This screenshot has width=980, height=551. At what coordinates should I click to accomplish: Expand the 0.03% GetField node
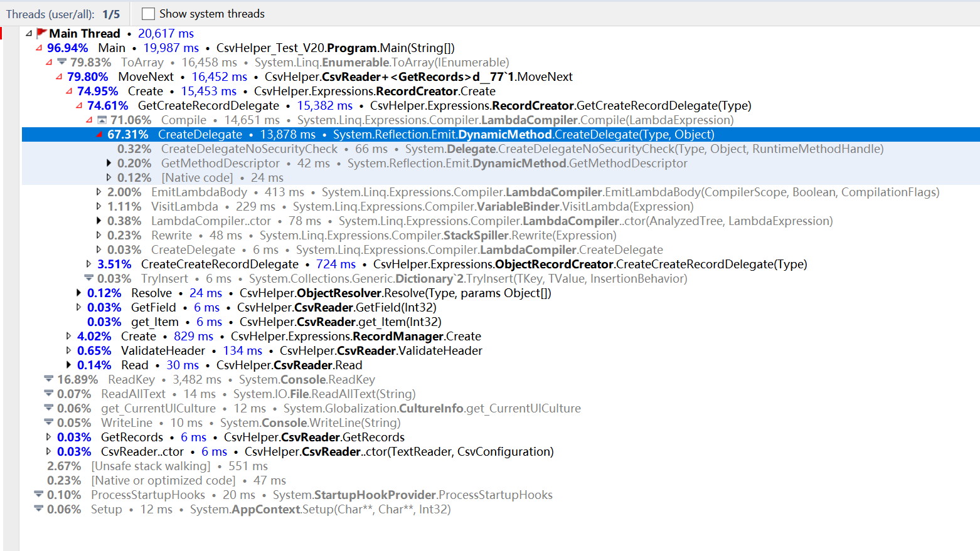pyautogui.click(x=79, y=307)
